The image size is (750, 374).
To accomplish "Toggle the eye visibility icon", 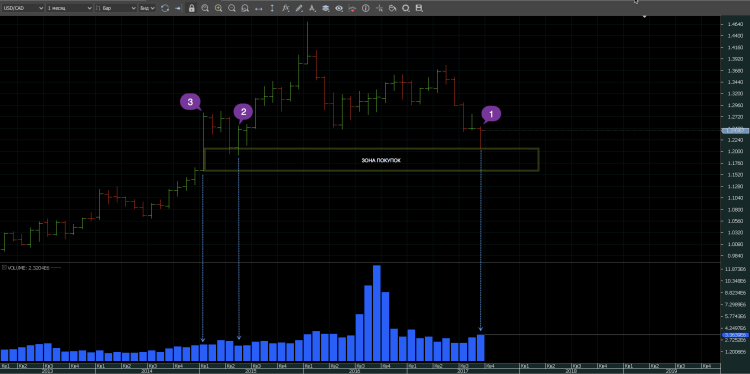I will [339, 8].
